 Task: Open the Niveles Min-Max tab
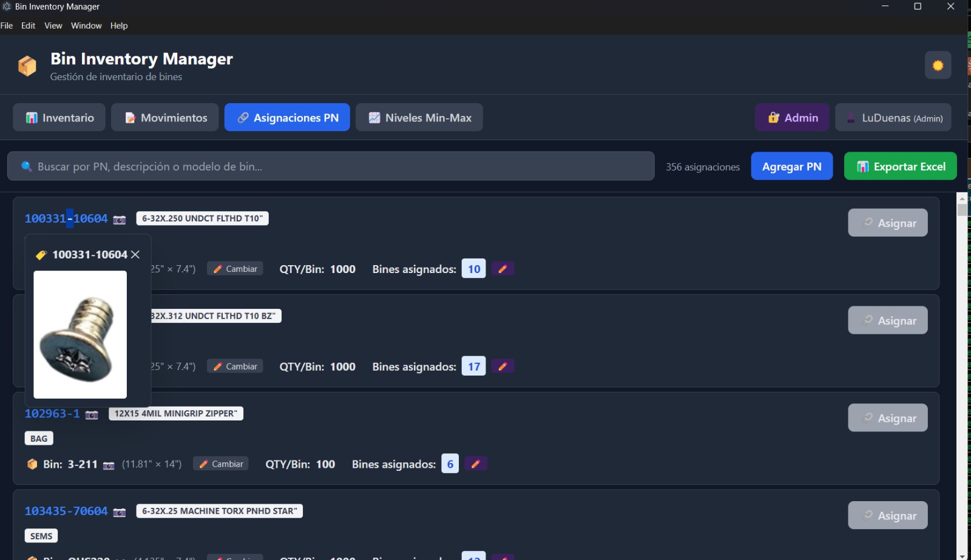click(419, 118)
